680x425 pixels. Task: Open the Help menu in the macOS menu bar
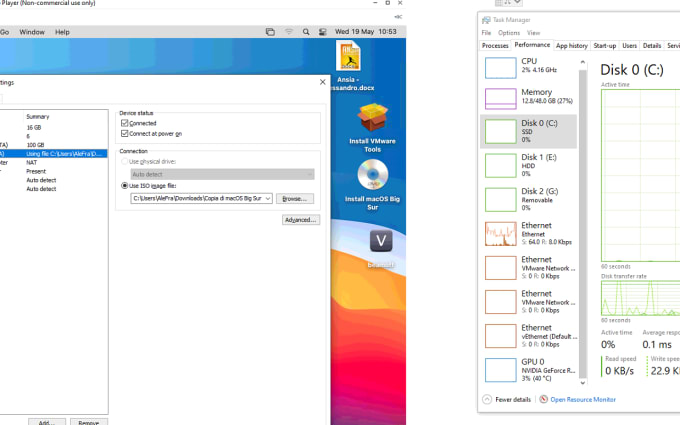click(62, 32)
